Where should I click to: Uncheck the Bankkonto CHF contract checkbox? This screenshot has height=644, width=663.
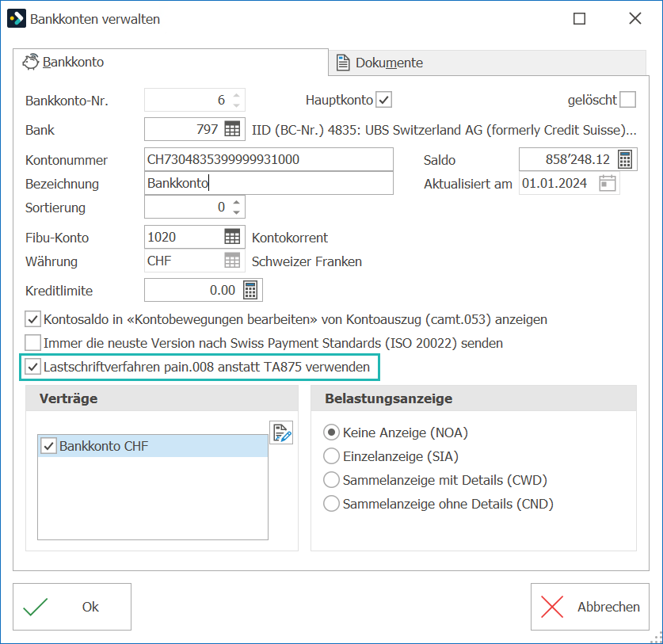[x=48, y=446]
